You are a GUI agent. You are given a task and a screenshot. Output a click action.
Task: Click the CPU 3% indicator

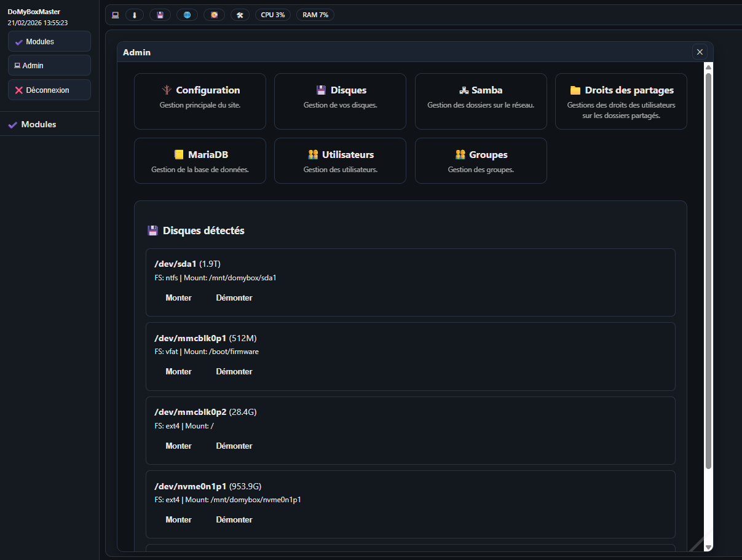[273, 15]
